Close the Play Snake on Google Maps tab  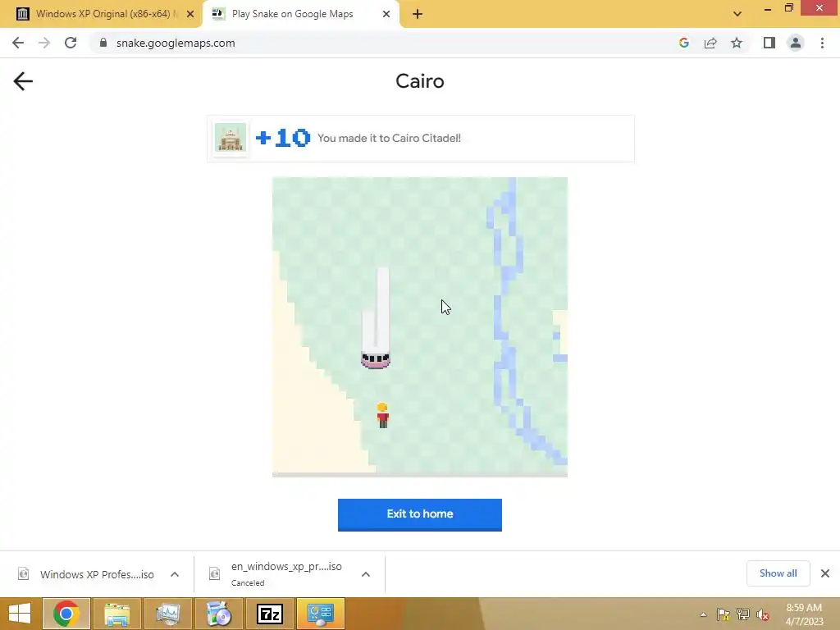click(x=386, y=14)
